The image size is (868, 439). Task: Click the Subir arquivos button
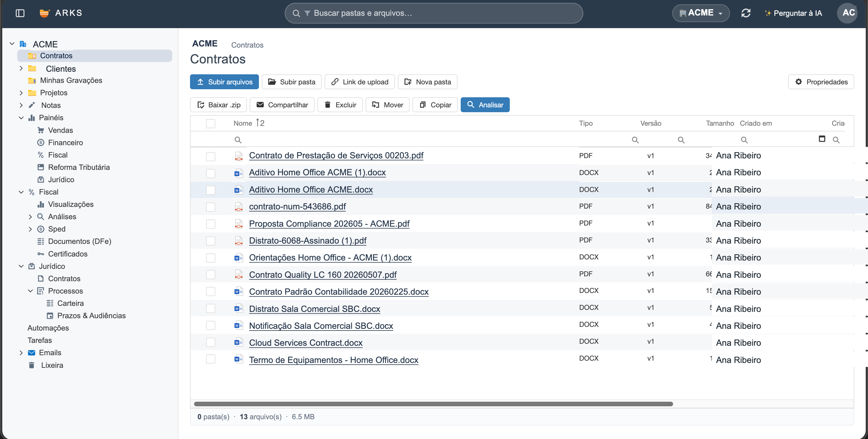224,82
